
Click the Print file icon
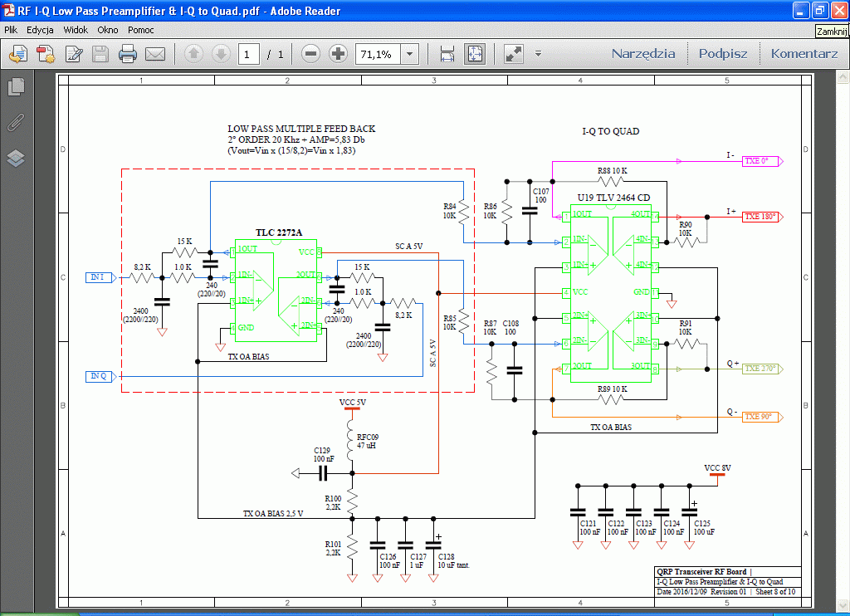127,55
